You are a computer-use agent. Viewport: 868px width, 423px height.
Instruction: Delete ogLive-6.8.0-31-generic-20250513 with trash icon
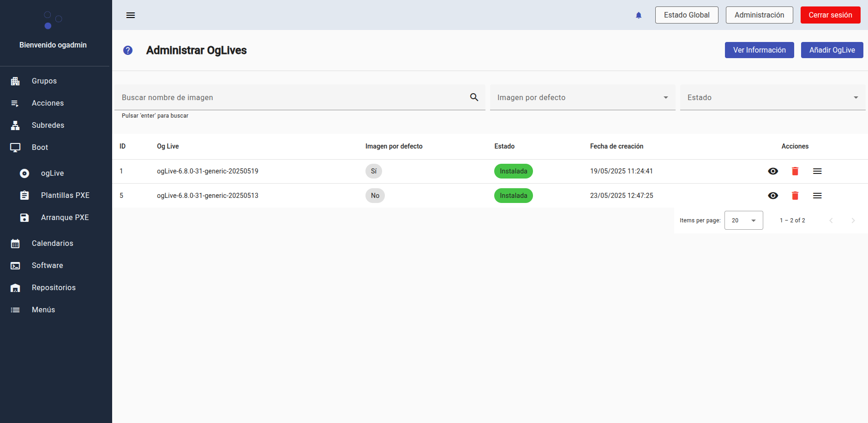(795, 196)
